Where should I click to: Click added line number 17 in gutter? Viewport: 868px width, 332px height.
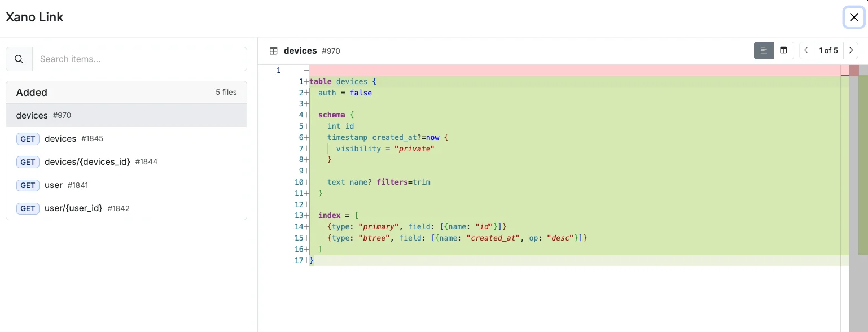click(x=299, y=260)
